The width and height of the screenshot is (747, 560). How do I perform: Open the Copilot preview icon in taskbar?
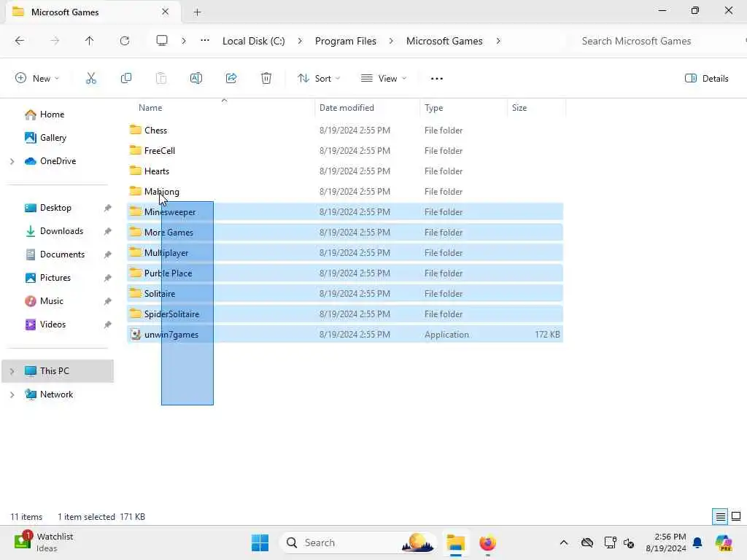(724, 542)
